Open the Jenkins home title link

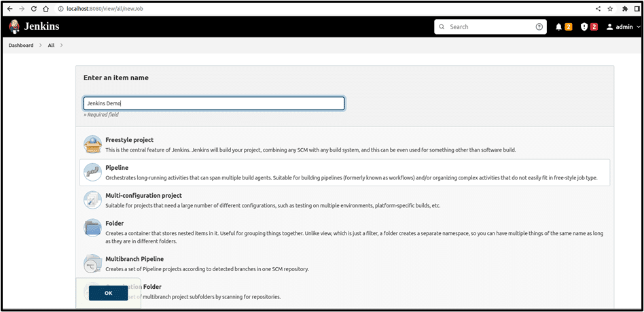pyautogui.click(x=41, y=27)
